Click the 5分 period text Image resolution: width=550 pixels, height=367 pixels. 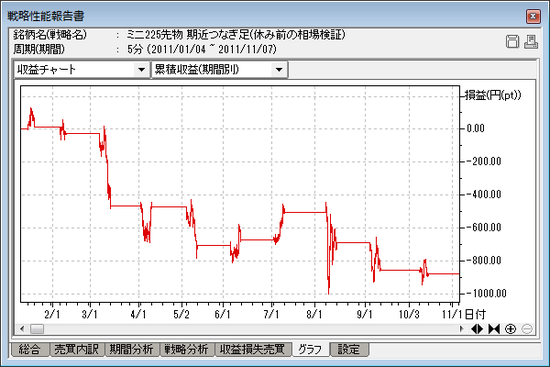[x=135, y=49]
